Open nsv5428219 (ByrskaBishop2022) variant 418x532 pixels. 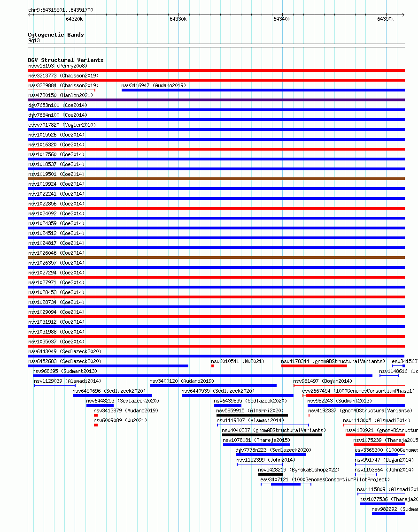point(299,469)
